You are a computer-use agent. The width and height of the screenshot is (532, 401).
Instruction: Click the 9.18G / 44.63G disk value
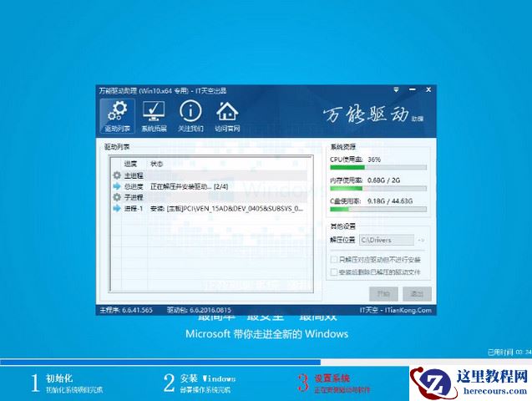coord(390,201)
